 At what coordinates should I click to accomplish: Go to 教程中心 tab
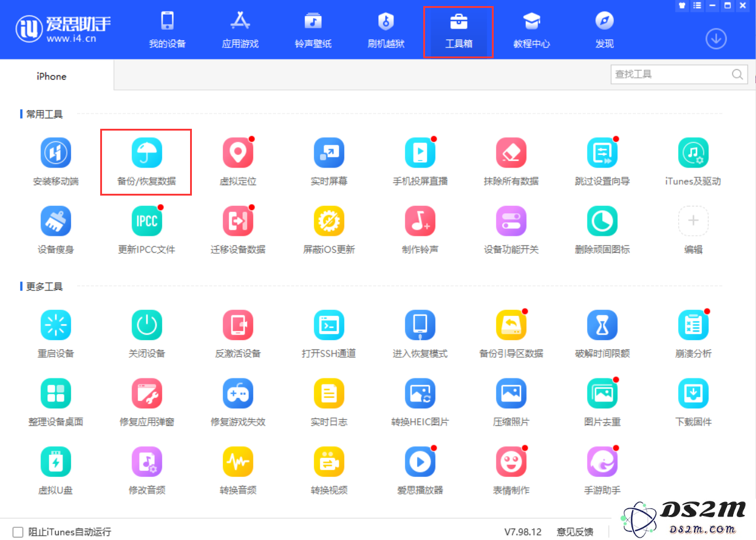tap(532, 30)
